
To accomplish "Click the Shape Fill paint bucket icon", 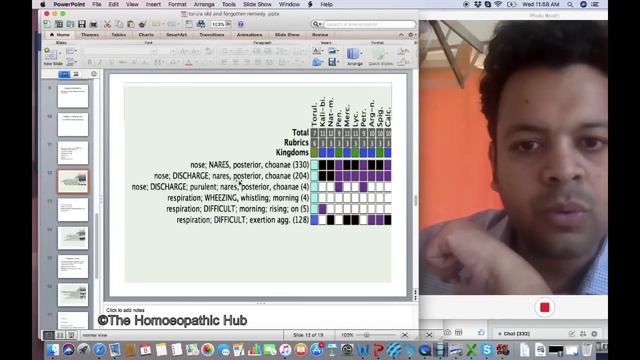I will (x=402, y=51).
